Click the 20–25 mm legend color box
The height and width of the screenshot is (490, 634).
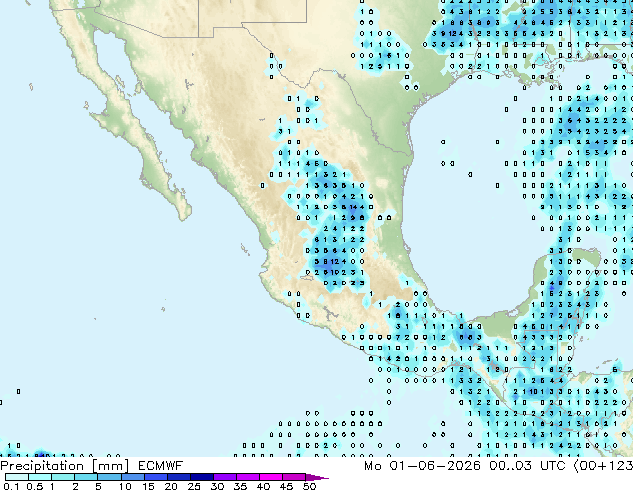pos(179,477)
